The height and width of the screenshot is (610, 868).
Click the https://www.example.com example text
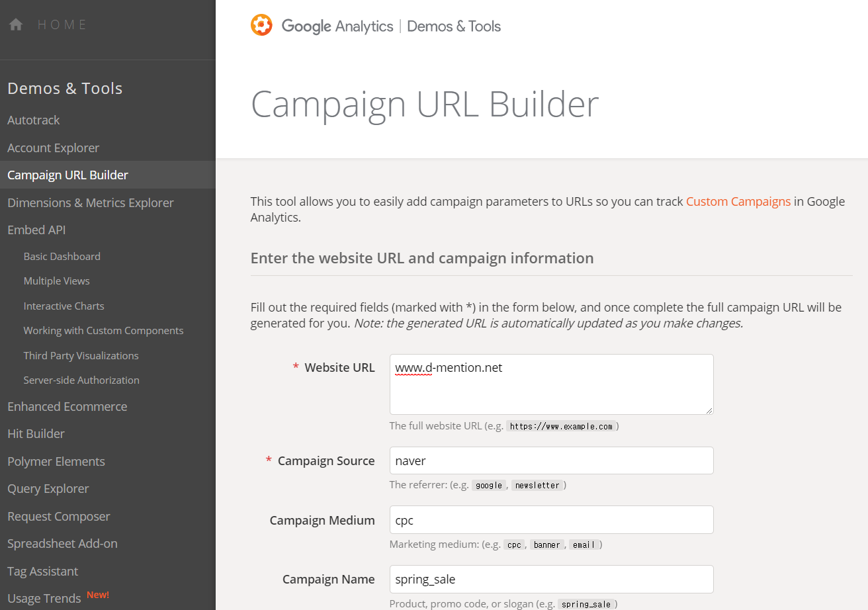(x=561, y=426)
